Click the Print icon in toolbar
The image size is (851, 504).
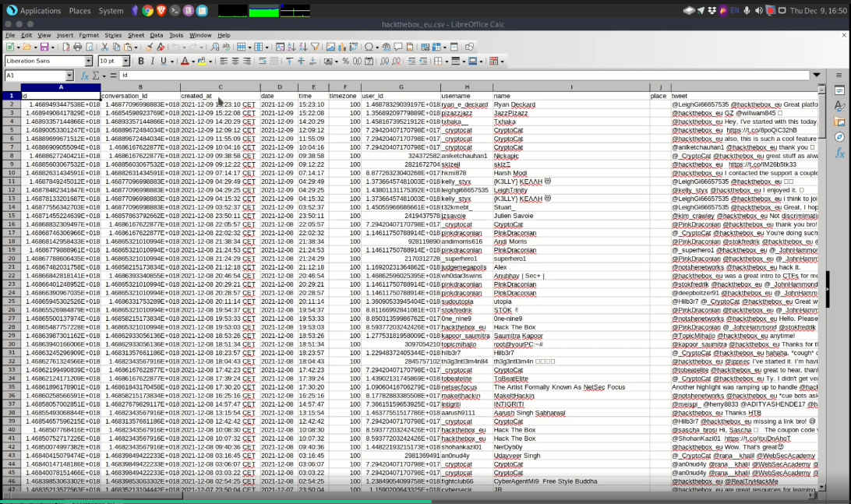[x=78, y=48]
